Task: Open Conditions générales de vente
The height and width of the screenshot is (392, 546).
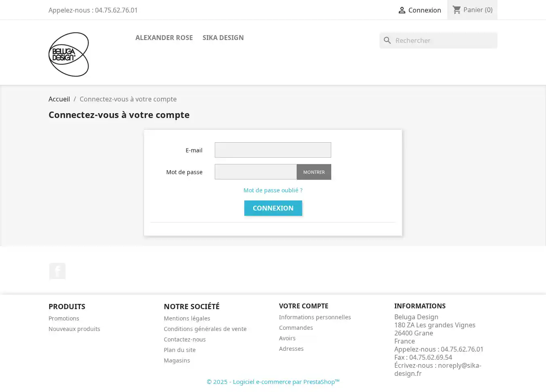Action: [205, 329]
